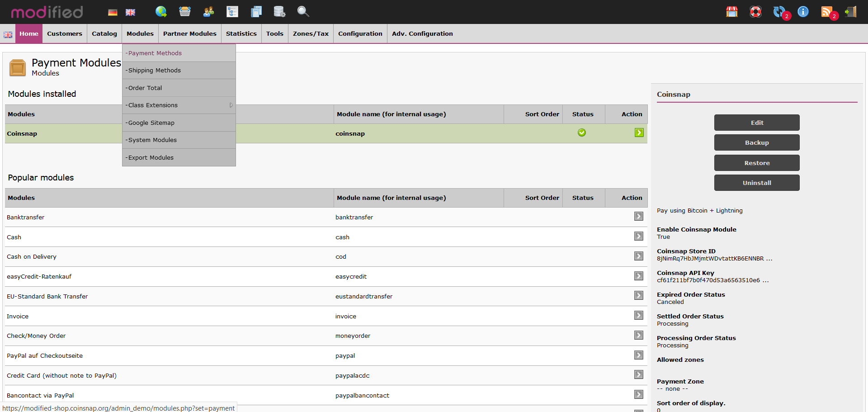The width and height of the screenshot is (868, 412).
Task: Open the Customers menu
Action: click(65, 33)
